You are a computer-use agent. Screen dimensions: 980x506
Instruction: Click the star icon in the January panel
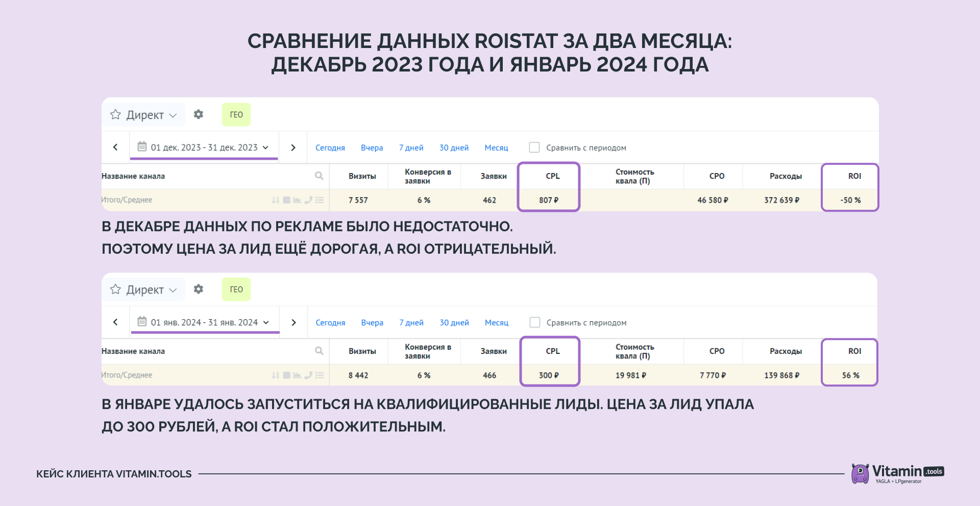coord(115,290)
